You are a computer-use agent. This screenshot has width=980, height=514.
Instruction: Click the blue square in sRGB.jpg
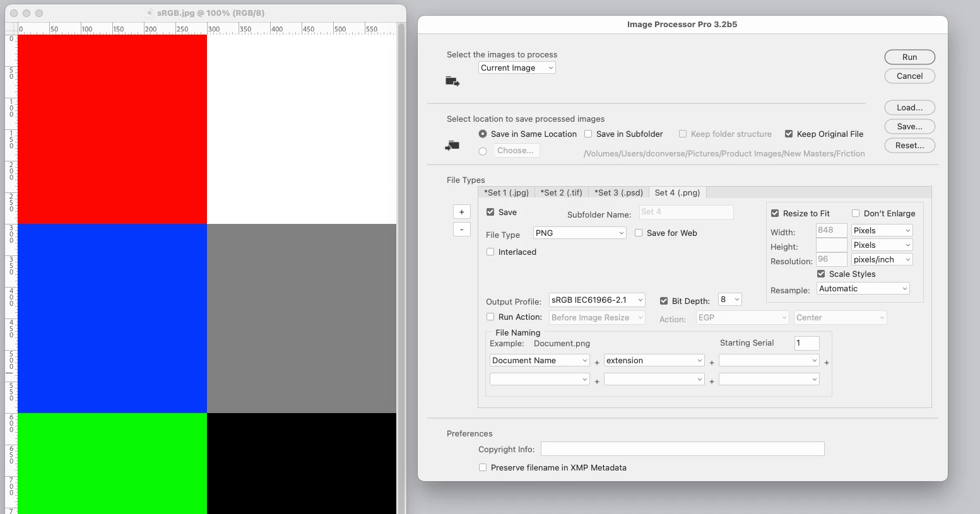tap(112, 318)
